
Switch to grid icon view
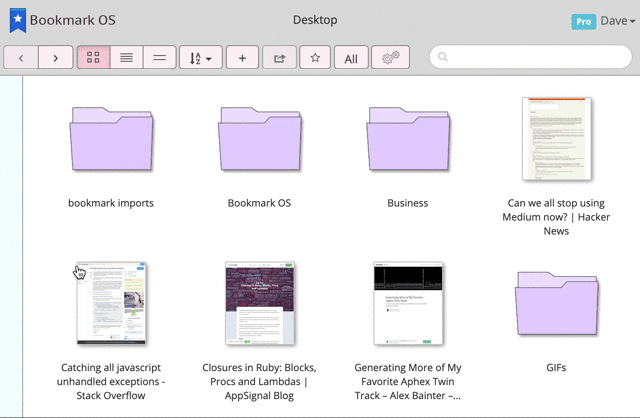point(93,57)
